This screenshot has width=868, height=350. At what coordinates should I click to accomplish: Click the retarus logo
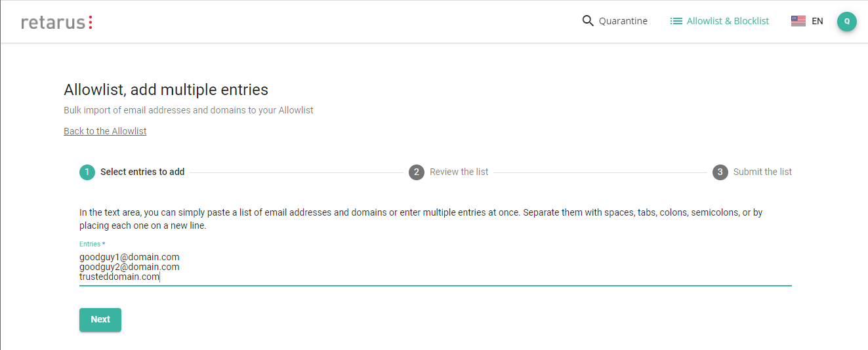click(x=56, y=22)
